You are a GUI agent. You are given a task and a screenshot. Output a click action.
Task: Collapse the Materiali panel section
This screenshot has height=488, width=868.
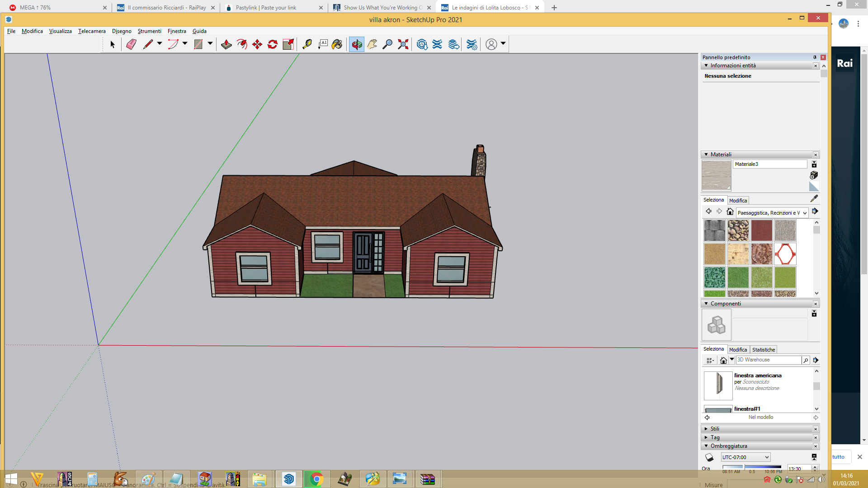pos(706,155)
